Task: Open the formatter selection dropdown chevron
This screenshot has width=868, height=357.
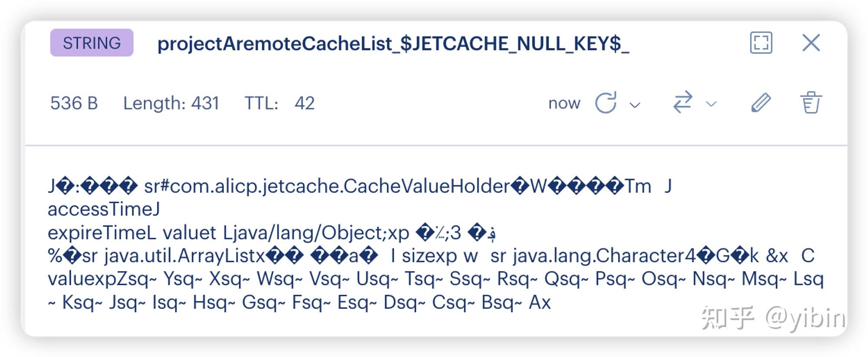Action: [710, 104]
